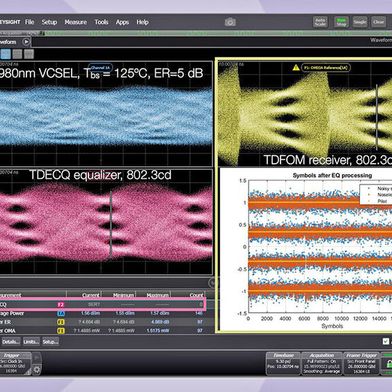Click the 1.56 dBm current Average Power value

pyautogui.click(x=90, y=313)
